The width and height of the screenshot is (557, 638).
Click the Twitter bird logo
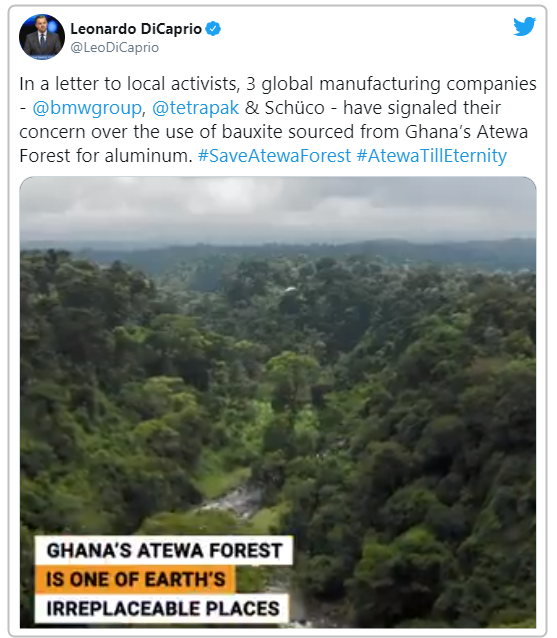point(524,27)
